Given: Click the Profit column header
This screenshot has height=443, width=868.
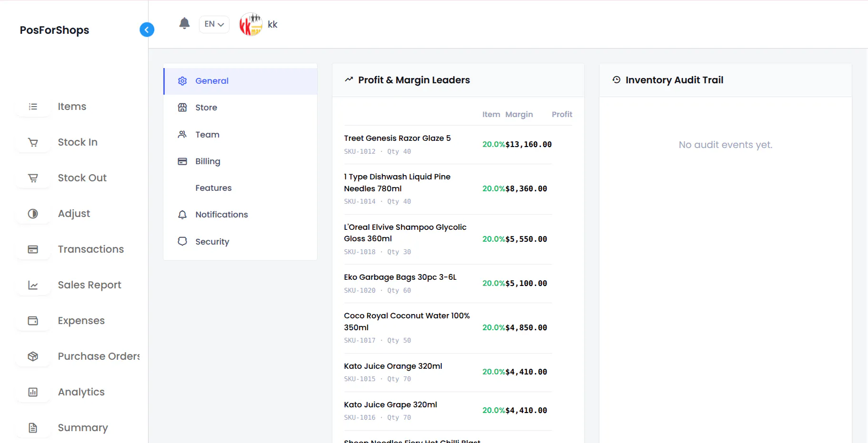Looking at the screenshot, I should click(x=562, y=114).
